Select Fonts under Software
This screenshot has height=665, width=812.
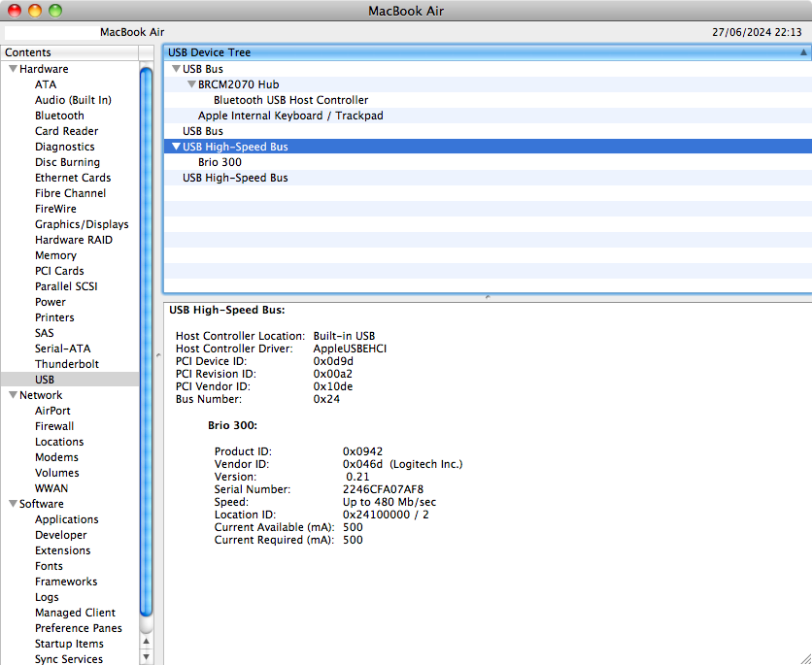(x=49, y=566)
